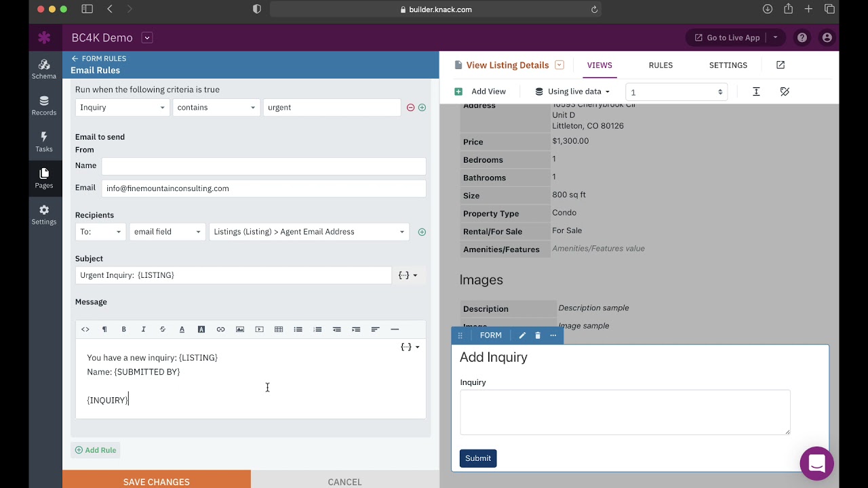Image resolution: width=868 pixels, height=488 pixels.
Task: Click Add View button
Action: [x=480, y=91]
